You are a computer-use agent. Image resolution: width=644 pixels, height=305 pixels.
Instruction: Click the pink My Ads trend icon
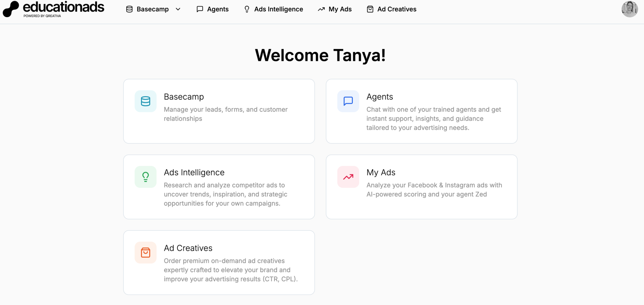point(348,177)
